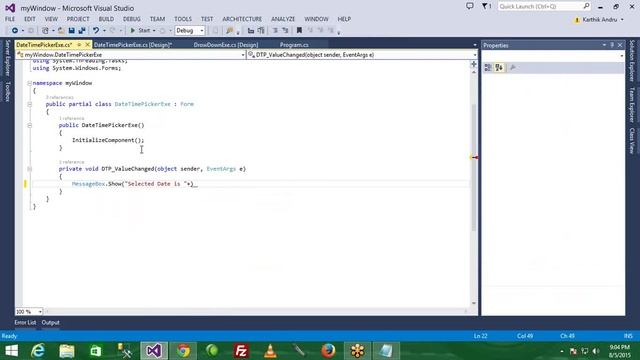Click the taskbar clock showing 9:04 PM
This screenshot has width=640, height=360.
(620, 351)
